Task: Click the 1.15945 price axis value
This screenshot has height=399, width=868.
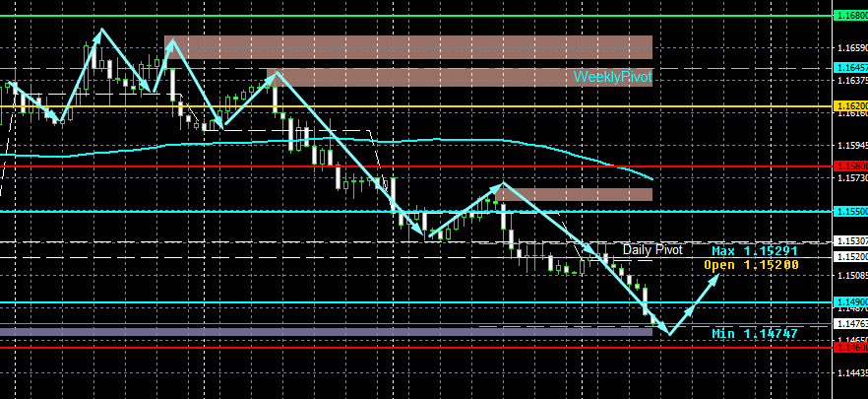Action: pos(852,146)
